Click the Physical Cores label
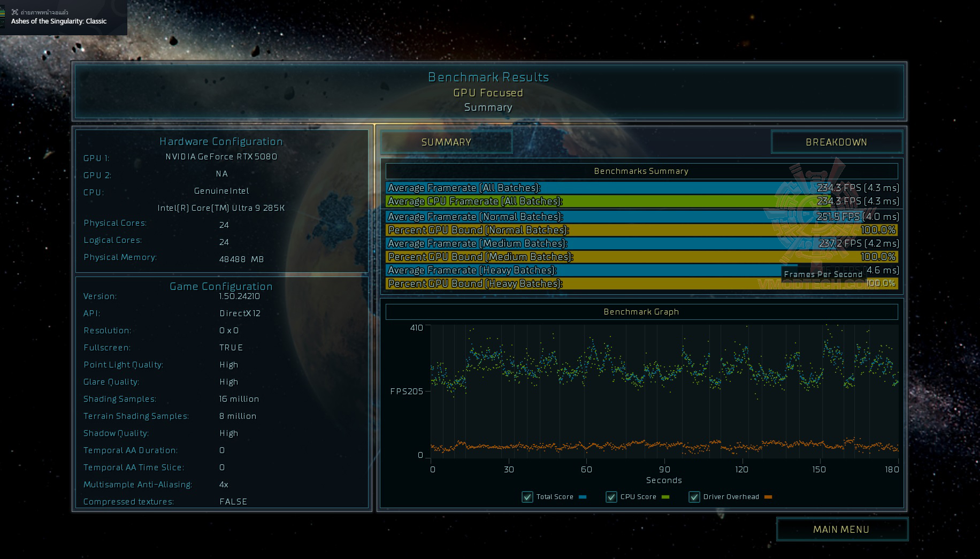980x559 pixels. [115, 223]
